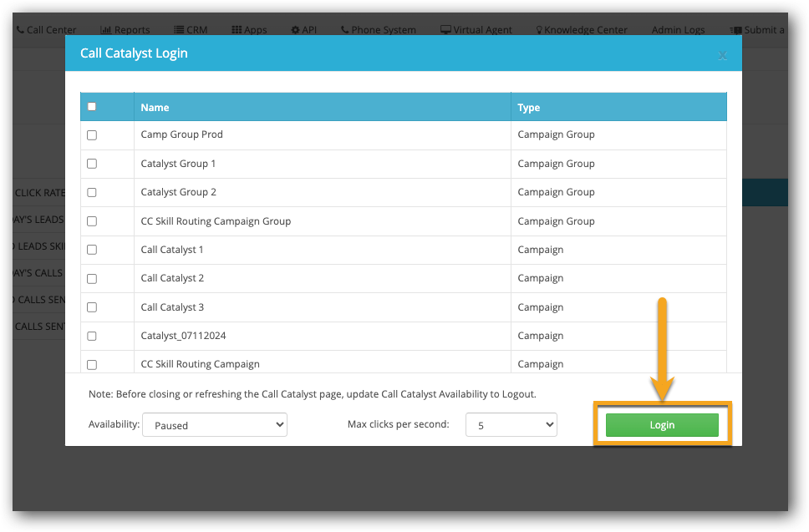Check the CC Skill Routing Campaign checkbox
The image size is (809, 532).
point(92,364)
